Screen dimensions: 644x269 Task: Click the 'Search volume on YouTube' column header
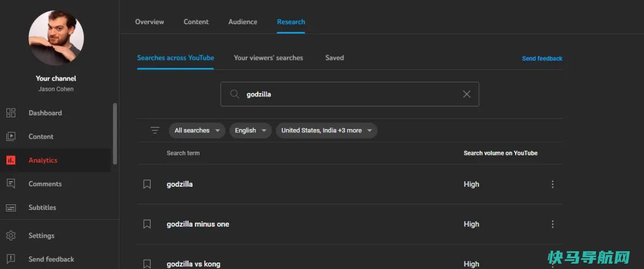click(501, 153)
